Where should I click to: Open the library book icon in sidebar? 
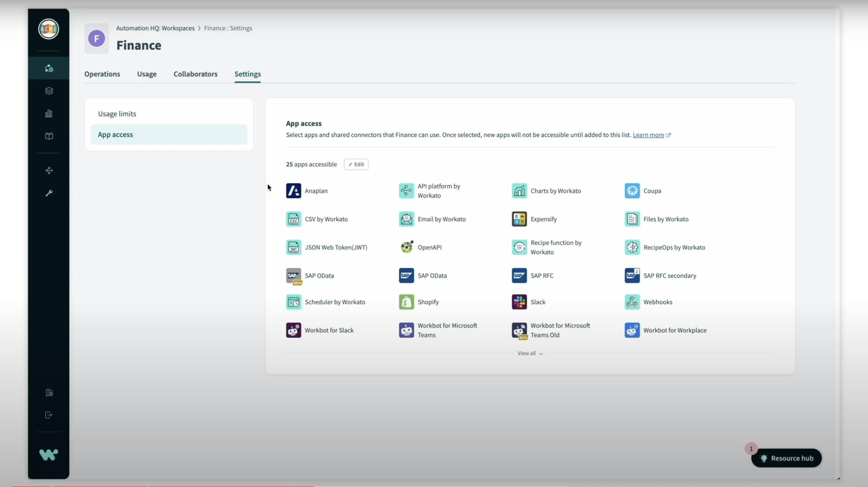point(49,136)
